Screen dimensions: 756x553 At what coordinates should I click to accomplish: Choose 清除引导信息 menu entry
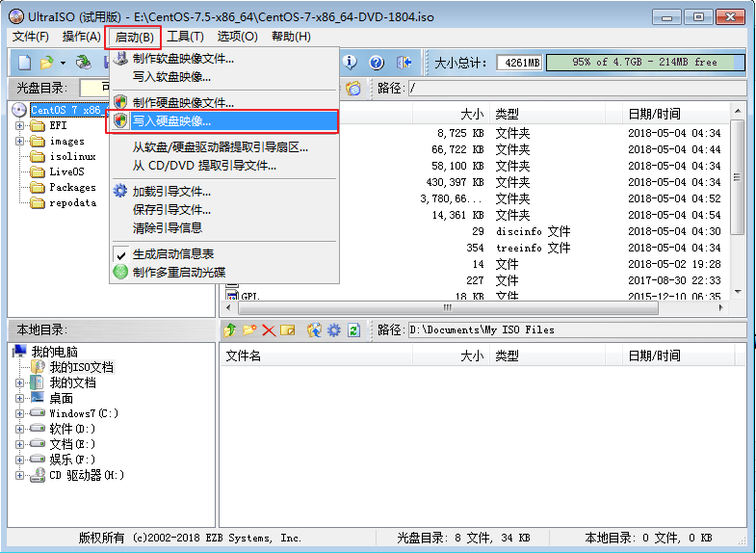223,228
